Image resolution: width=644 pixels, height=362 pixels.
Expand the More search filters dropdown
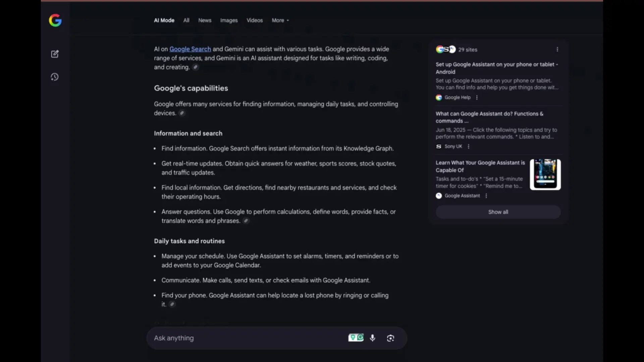(x=280, y=20)
